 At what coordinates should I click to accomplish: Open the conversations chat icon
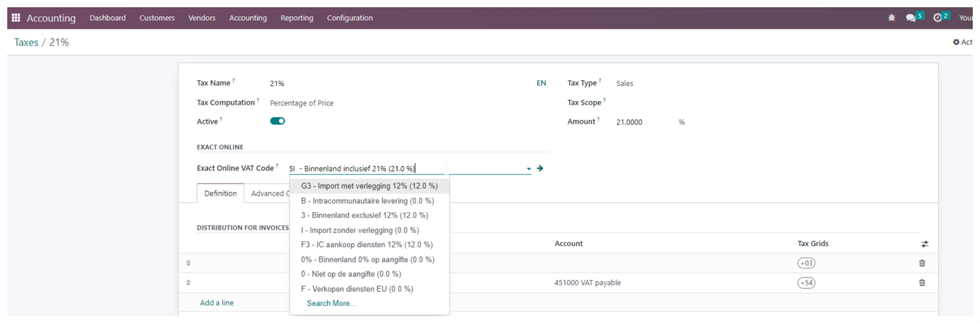point(911,18)
